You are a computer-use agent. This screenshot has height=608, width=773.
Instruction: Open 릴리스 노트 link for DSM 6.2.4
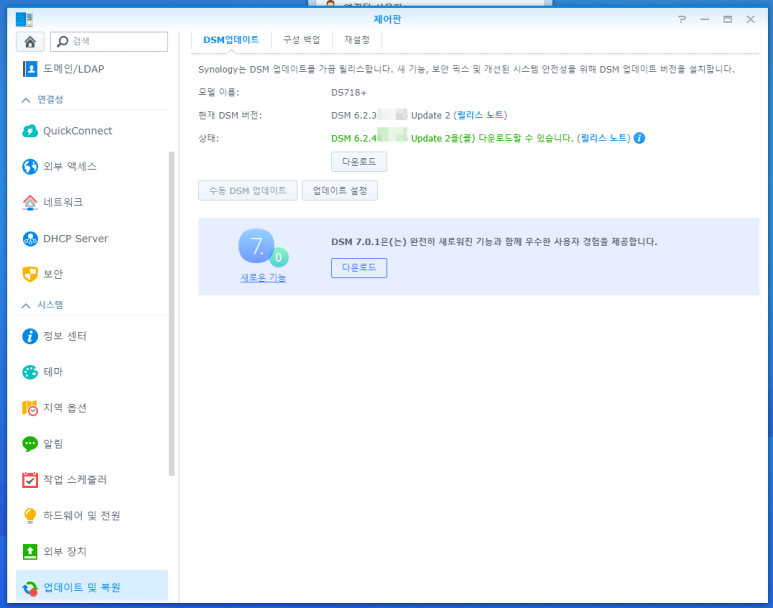click(604, 138)
